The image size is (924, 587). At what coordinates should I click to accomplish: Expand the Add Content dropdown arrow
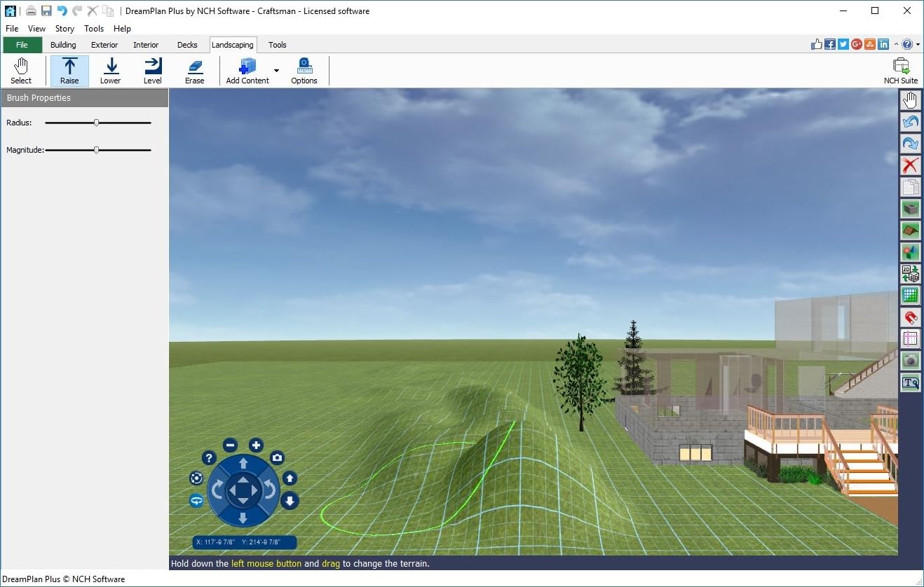276,71
